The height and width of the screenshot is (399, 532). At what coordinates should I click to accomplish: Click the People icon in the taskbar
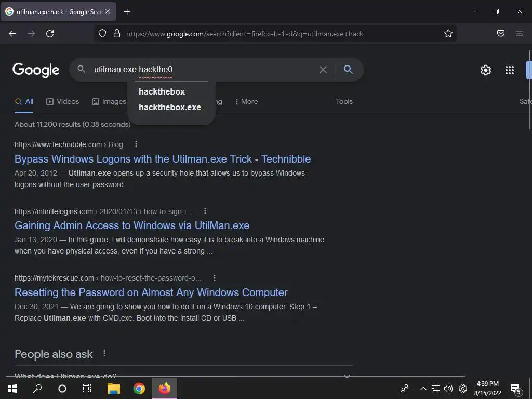(x=404, y=389)
